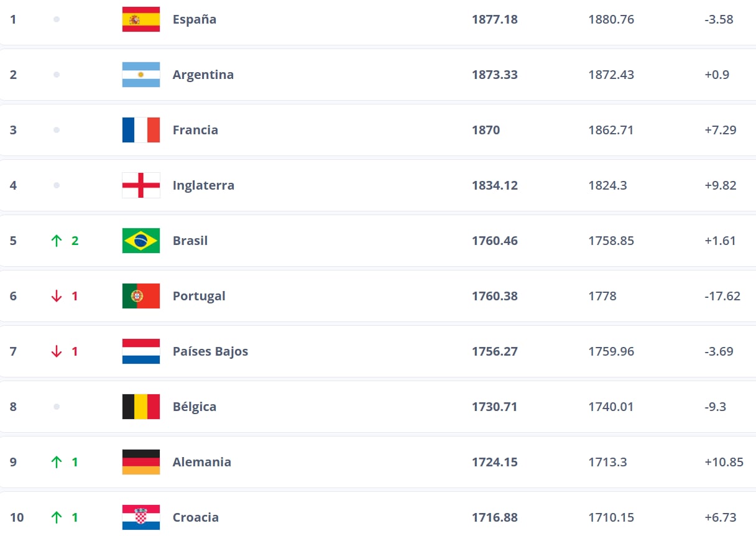Click the red down arrow beside Países Bajos

57,351
